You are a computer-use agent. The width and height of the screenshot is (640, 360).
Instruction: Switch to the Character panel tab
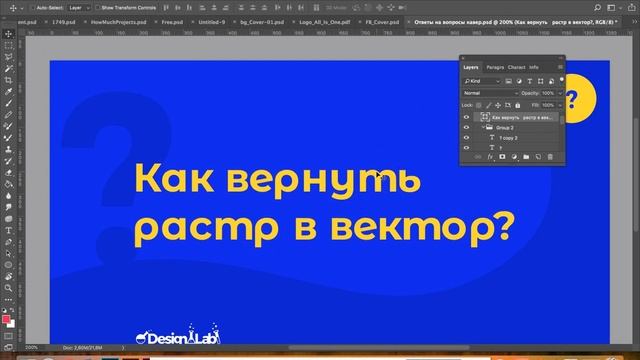[516, 67]
